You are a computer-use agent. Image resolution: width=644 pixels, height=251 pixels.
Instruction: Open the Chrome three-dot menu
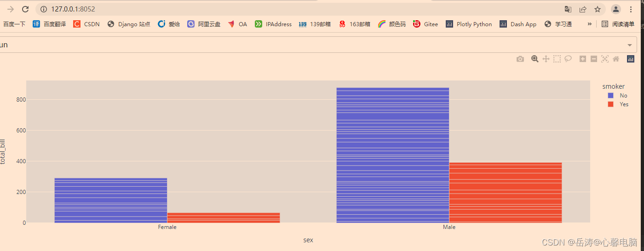point(631,9)
